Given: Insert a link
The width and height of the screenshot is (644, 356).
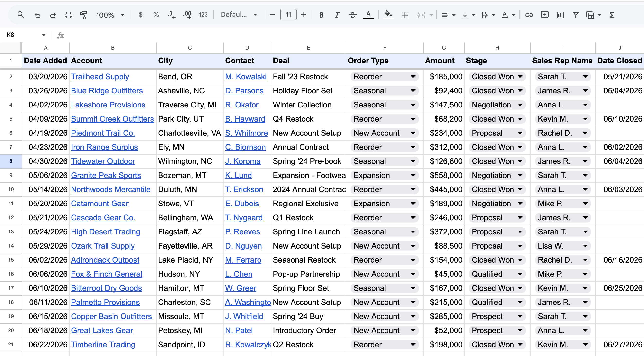Looking at the screenshot, I should [529, 15].
